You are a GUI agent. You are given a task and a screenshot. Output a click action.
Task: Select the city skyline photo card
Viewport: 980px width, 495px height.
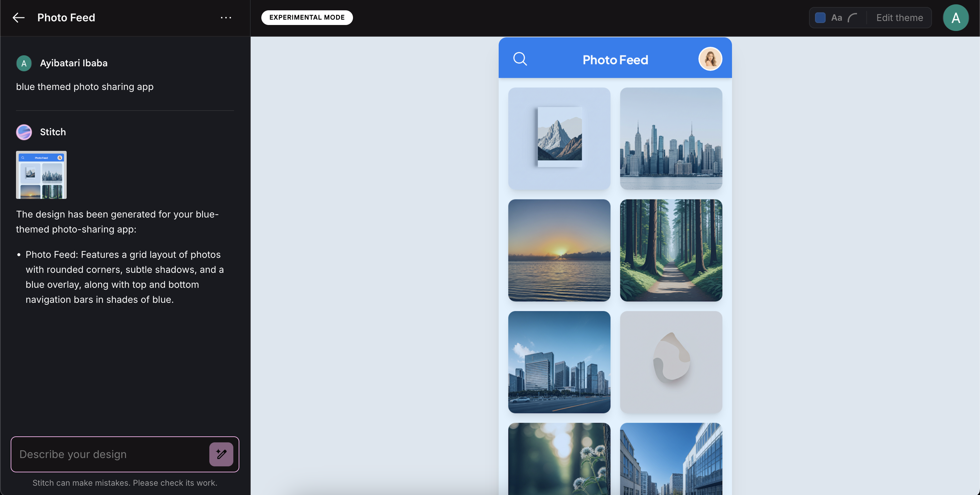point(671,138)
